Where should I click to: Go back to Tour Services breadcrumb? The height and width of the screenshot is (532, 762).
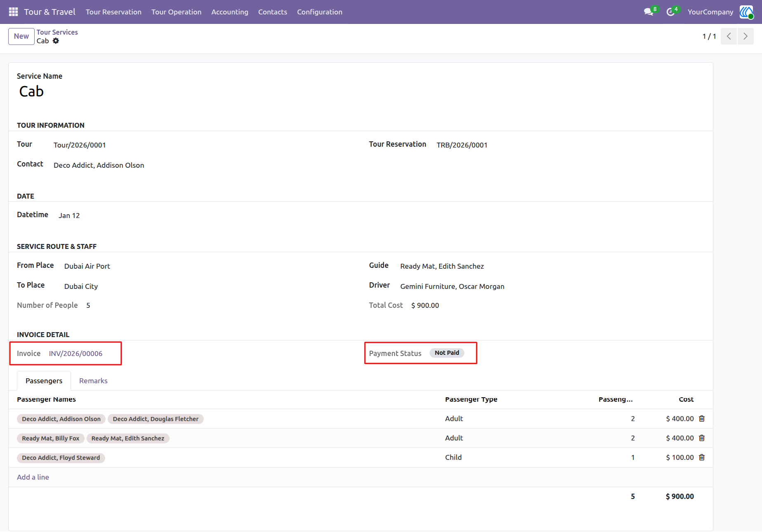coord(57,32)
